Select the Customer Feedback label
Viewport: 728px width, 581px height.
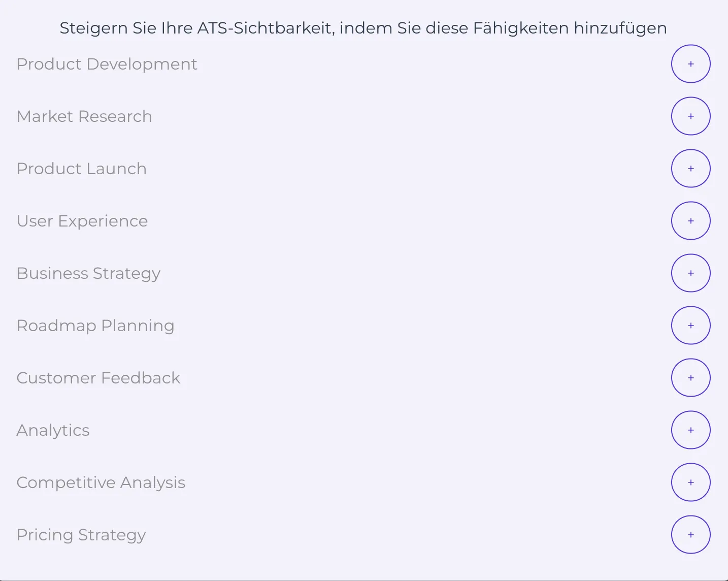point(98,378)
